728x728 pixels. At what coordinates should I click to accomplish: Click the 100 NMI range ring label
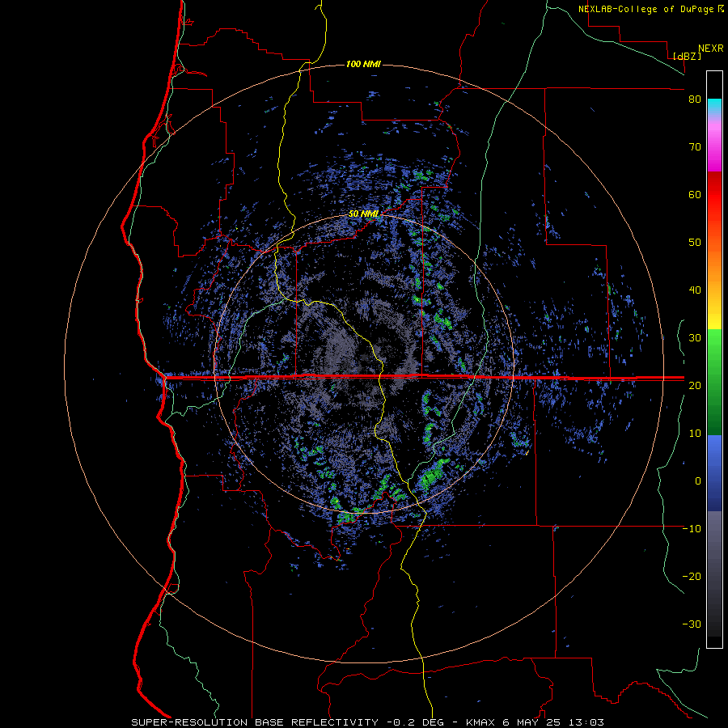point(363,64)
